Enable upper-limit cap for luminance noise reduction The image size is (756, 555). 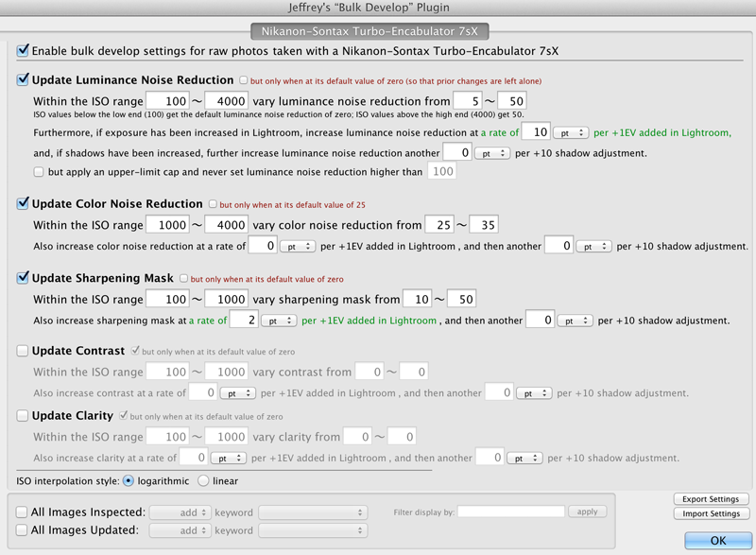(39, 172)
